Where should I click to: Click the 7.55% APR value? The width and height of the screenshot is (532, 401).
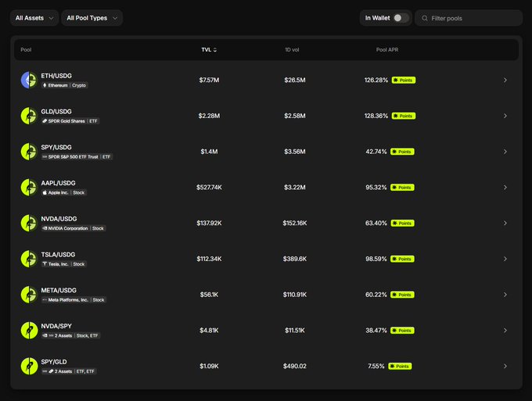376,366
